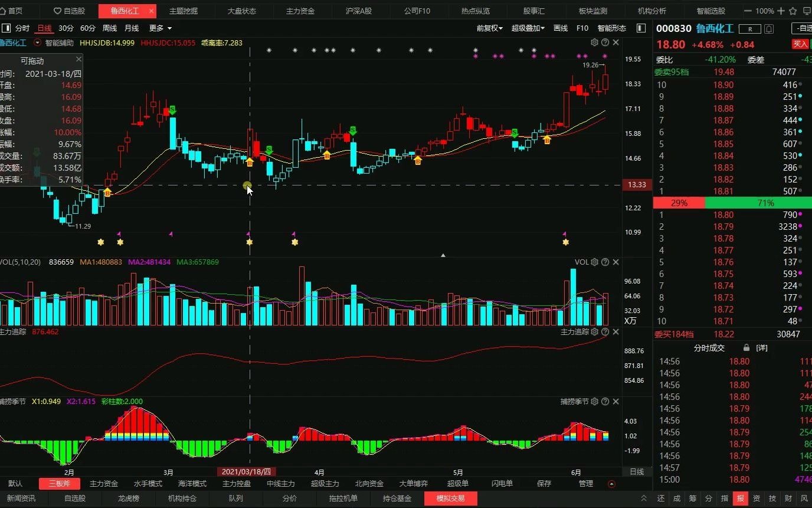Open the 模拟交易 bottom tab

point(451,499)
